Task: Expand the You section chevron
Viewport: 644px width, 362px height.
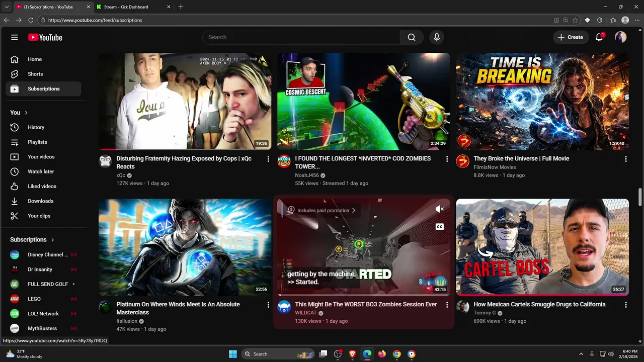Action: (x=26, y=113)
